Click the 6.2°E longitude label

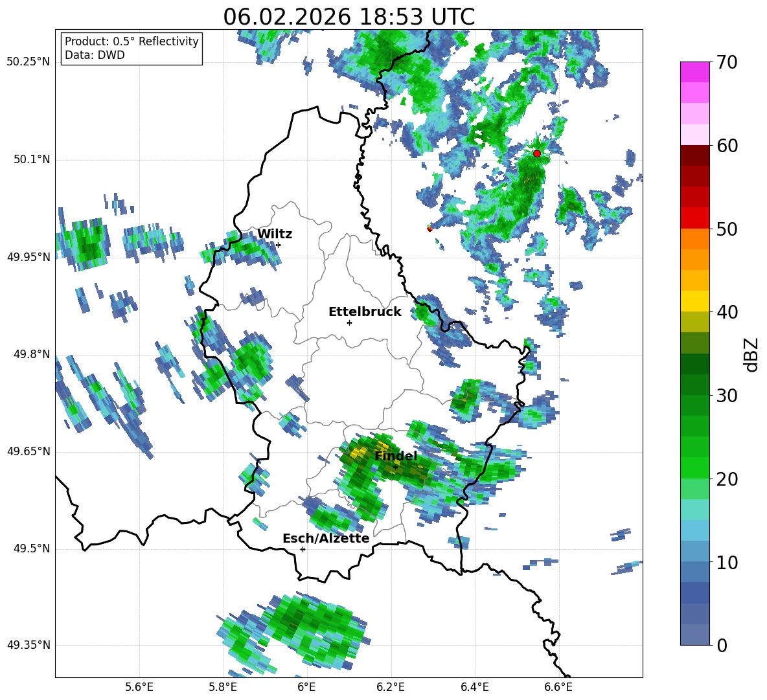391,687
